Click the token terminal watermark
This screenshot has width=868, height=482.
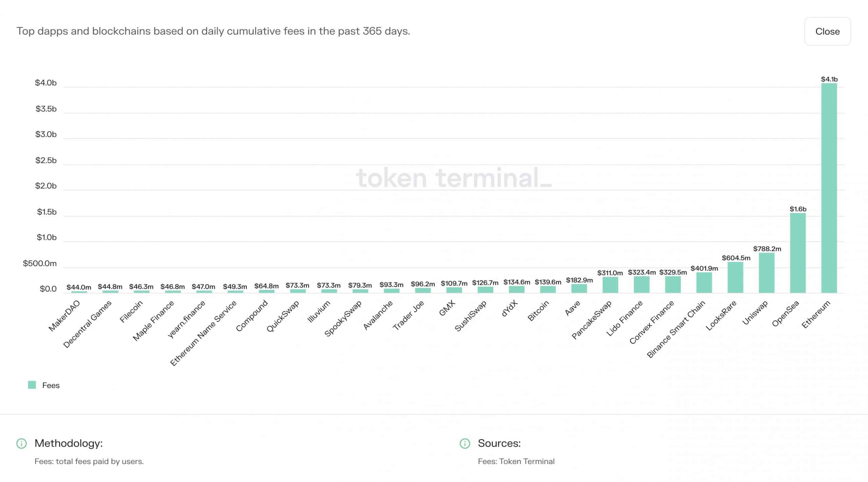[453, 178]
